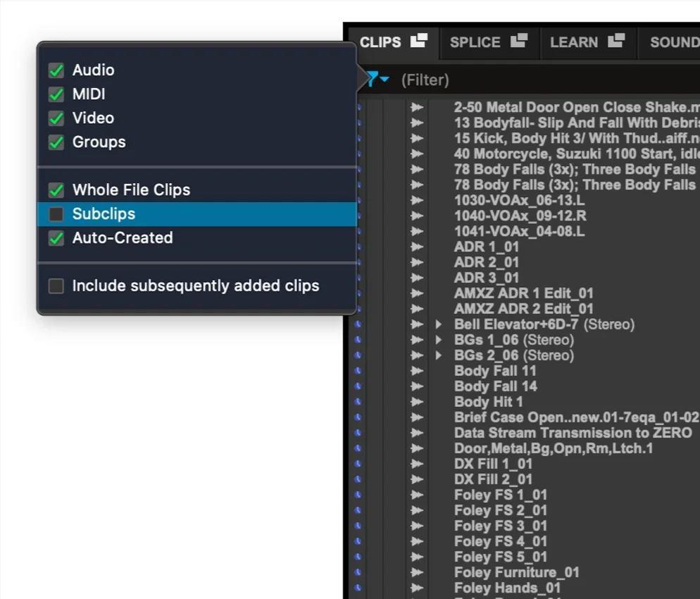The width and height of the screenshot is (700, 599).
Task: Select the Foley FS 5_01 clip
Action: (501, 557)
